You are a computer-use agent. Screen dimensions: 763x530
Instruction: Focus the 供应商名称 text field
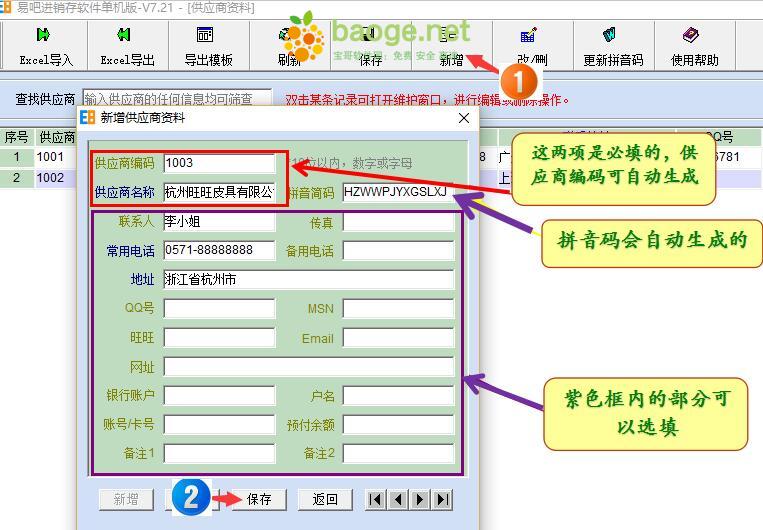[219, 192]
